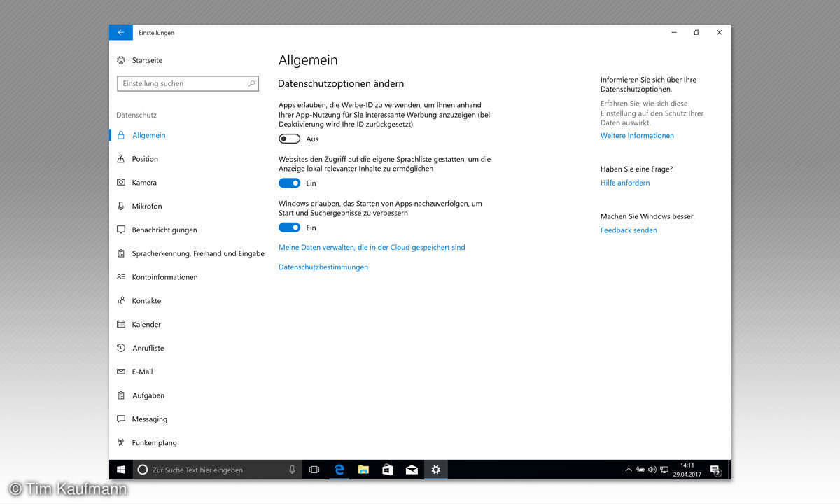Click the Messaging chat icon

121,419
